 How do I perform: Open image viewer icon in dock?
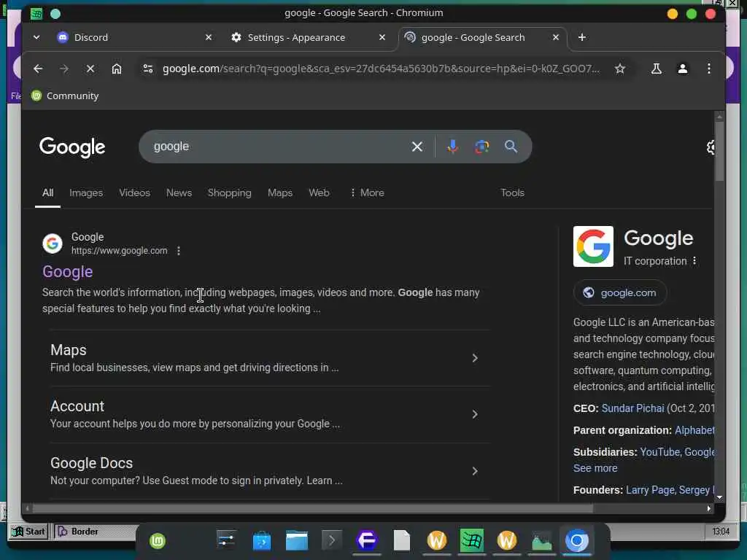point(542,540)
